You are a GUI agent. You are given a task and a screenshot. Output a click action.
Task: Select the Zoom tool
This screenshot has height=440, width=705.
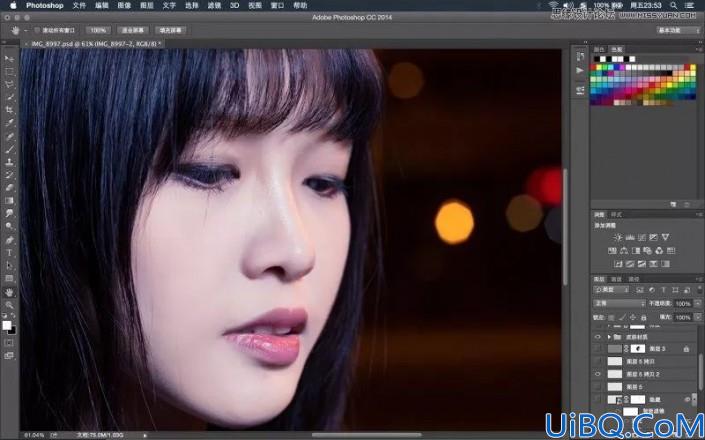(9, 306)
